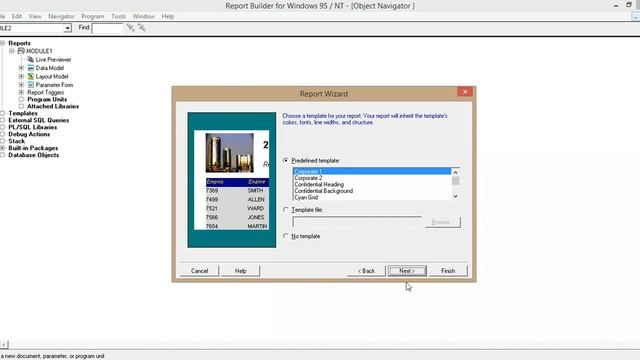The height and width of the screenshot is (360, 640).
Task: Select the Predefined template radio button
Action: click(286, 160)
